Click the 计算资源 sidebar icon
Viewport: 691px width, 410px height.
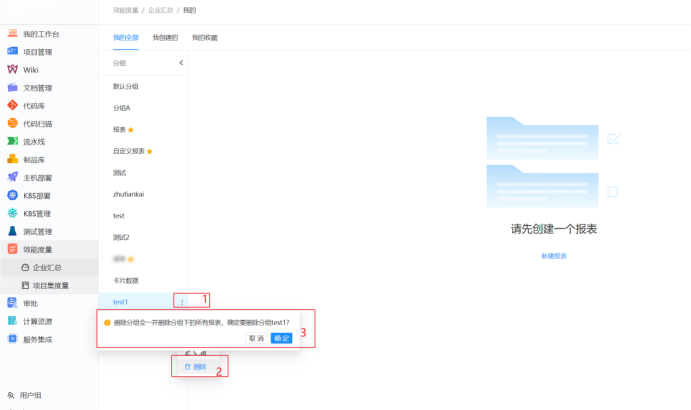pos(12,321)
